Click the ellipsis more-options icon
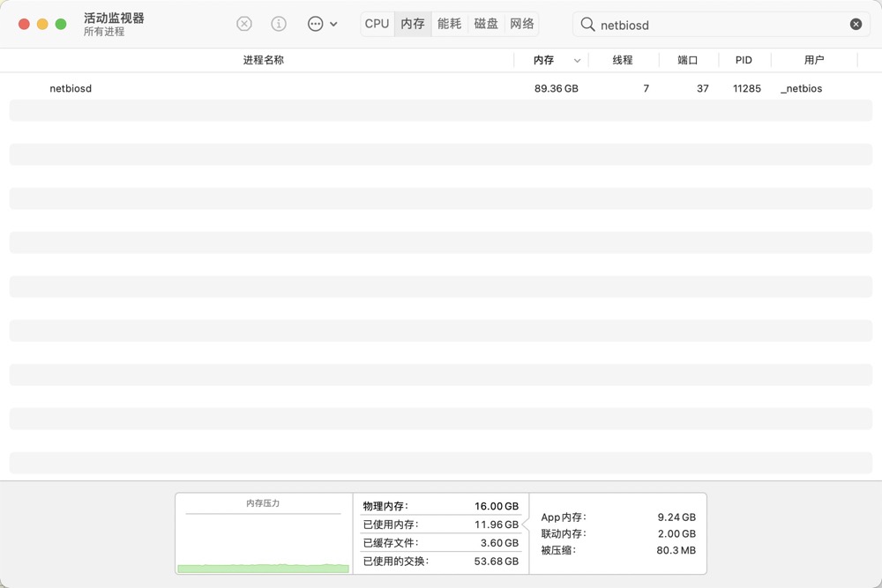 (315, 24)
